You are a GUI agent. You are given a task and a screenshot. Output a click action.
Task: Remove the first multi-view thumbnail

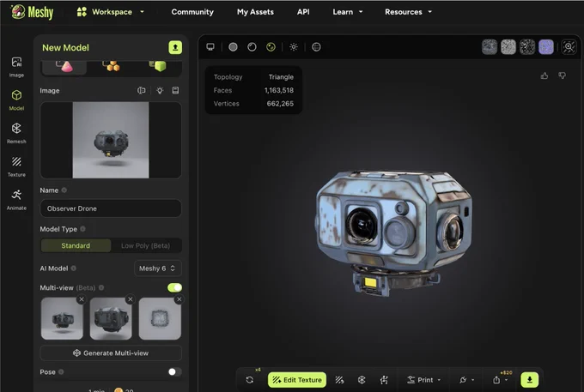pos(82,299)
